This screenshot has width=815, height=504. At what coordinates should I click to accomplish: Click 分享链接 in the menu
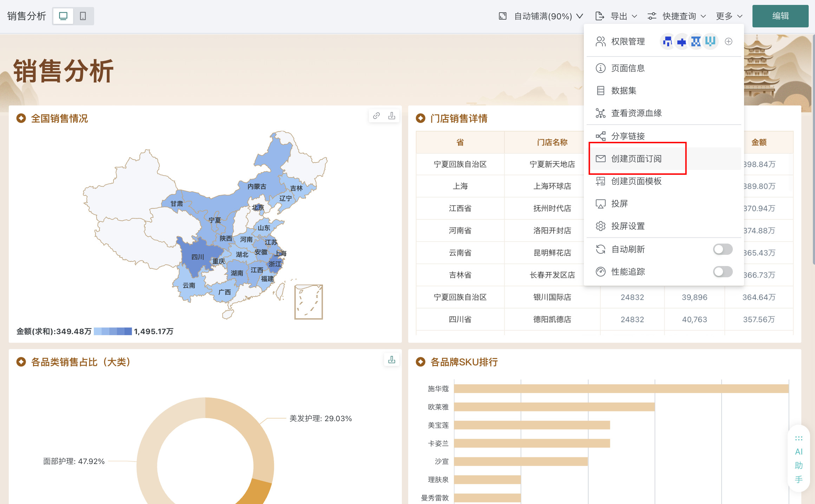click(x=628, y=136)
